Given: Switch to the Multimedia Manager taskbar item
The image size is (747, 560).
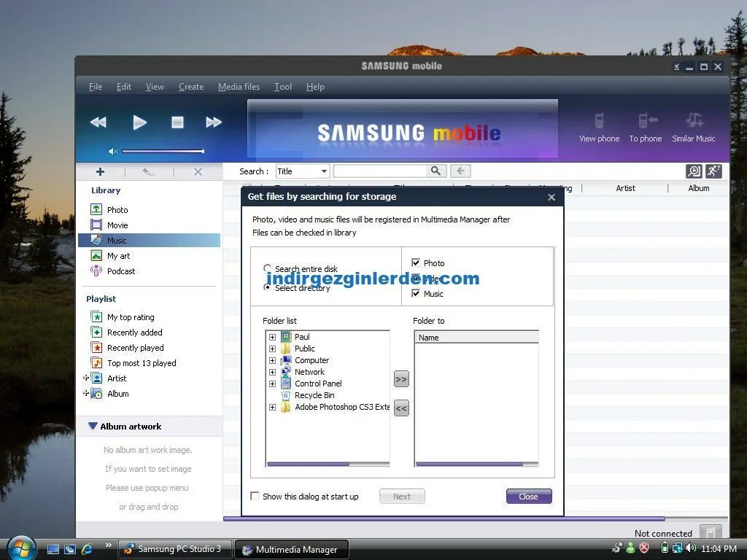Looking at the screenshot, I should [291, 549].
